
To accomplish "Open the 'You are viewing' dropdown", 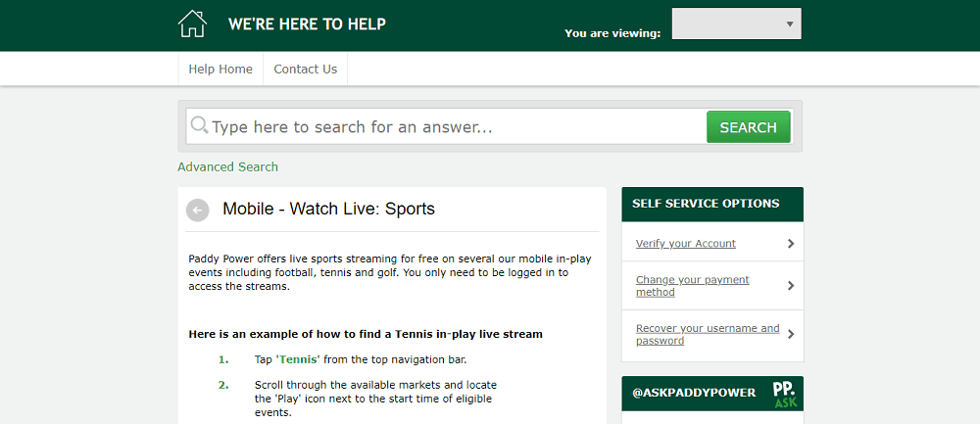I will pos(736,24).
